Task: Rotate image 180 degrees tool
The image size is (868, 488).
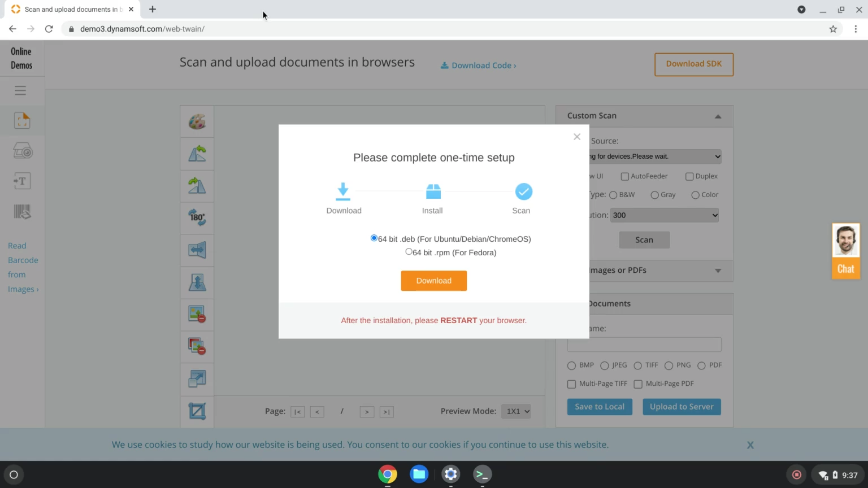Action: [197, 217]
